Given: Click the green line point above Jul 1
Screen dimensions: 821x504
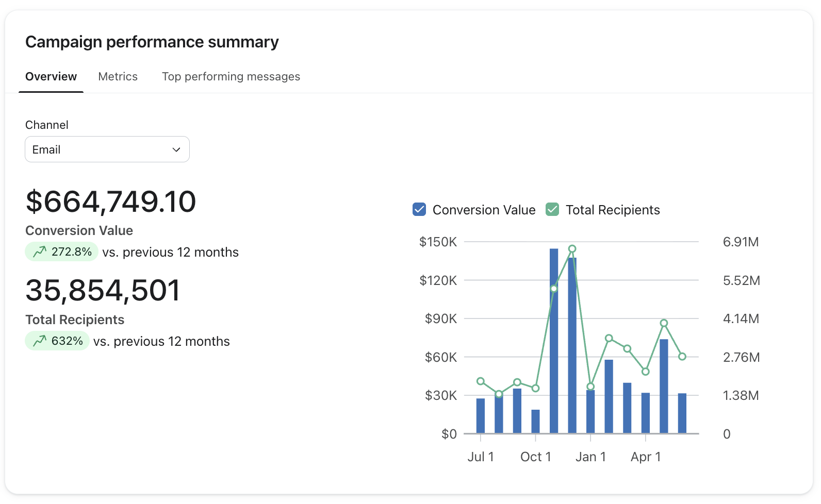Looking at the screenshot, I should coord(481,381).
